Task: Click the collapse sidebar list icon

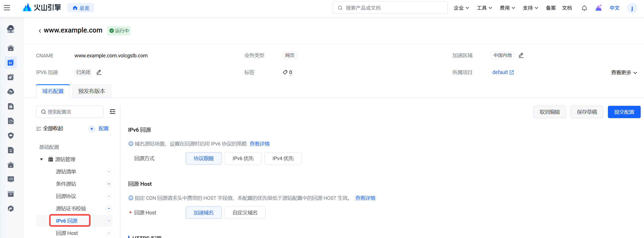Action: click(113, 112)
